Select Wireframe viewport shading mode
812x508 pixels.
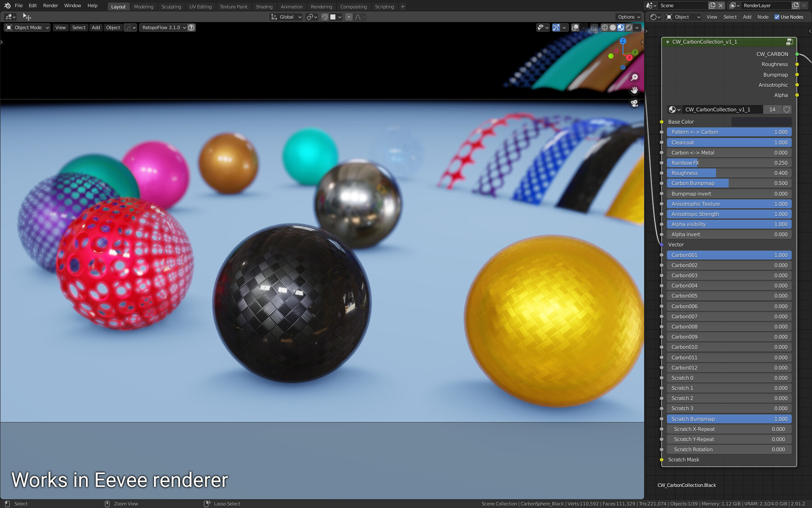click(x=604, y=28)
